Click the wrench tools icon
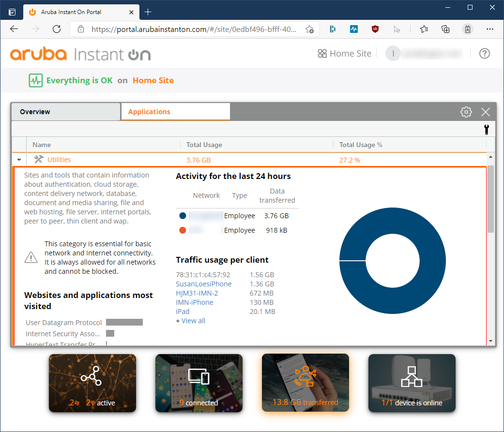 (486, 130)
